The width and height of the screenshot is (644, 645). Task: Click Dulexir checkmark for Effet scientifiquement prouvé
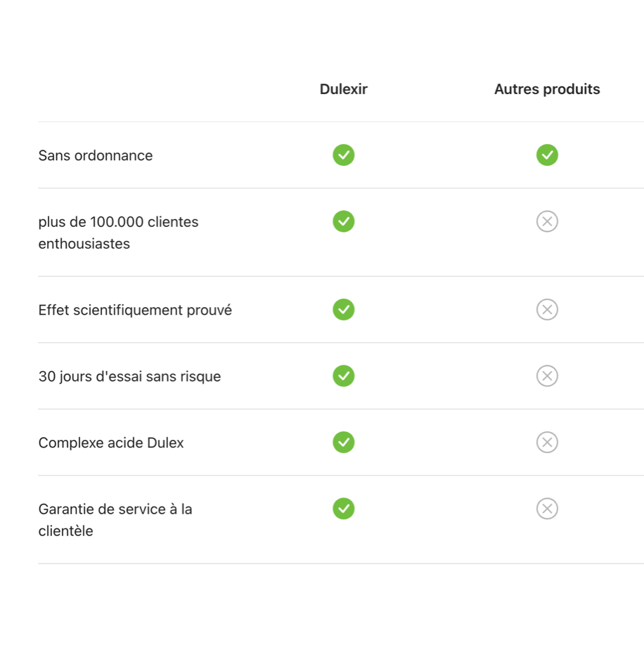pyautogui.click(x=344, y=309)
